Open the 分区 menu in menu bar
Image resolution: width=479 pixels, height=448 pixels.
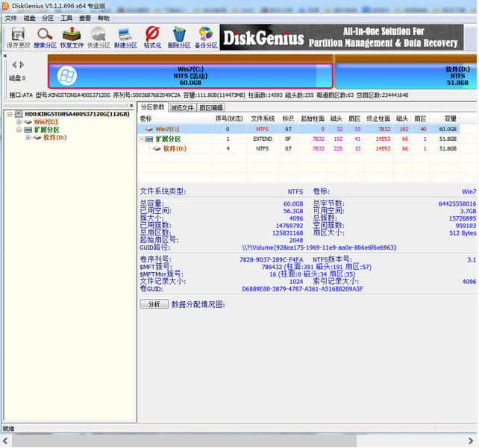click(48, 18)
